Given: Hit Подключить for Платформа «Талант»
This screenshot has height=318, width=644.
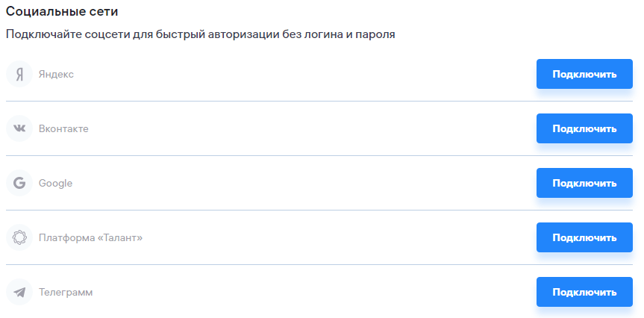Looking at the screenshot, I should coord(584,237).
